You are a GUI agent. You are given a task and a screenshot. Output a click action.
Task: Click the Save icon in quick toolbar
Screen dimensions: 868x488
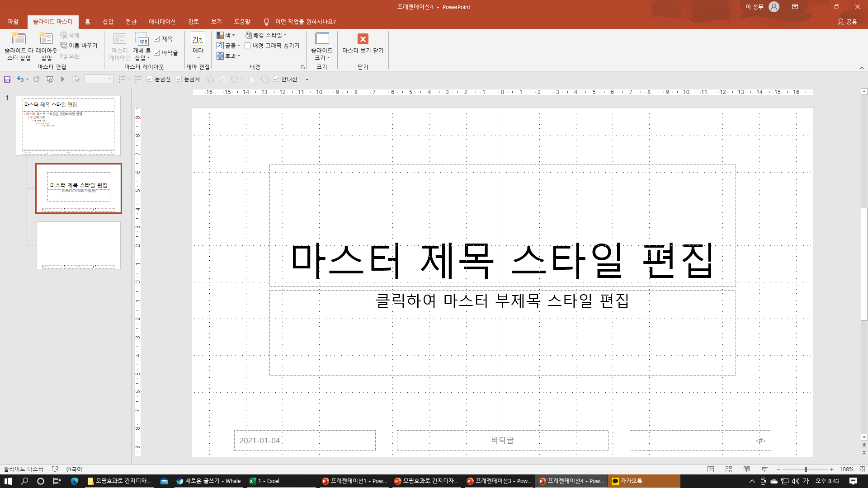pyautogui.click(x=7, y=80)
